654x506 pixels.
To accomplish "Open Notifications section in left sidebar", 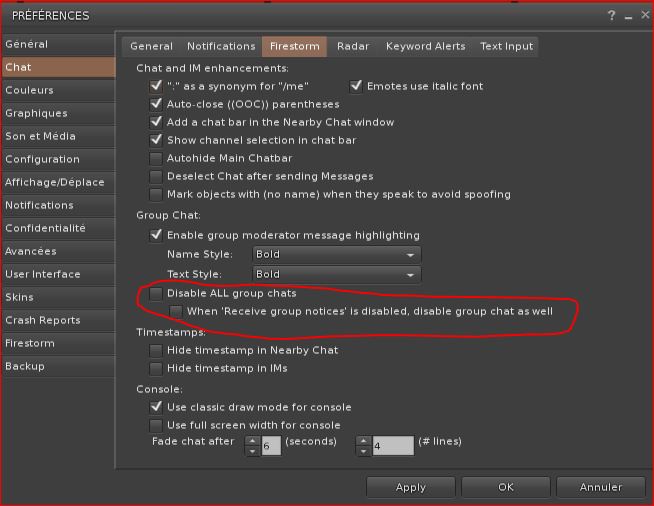I will click(58, 205).
